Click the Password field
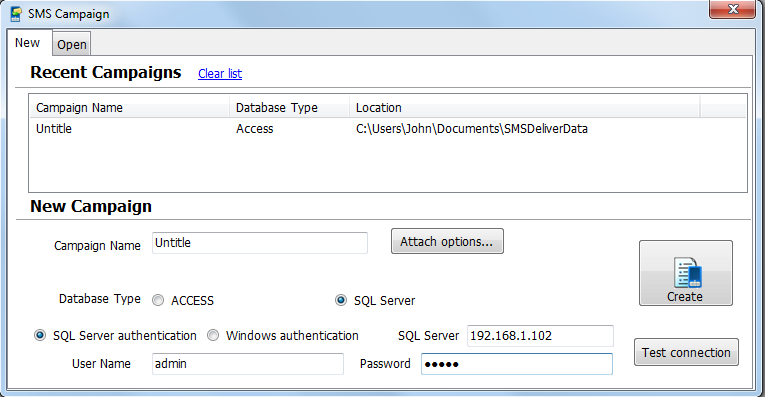Viewport: 765px width, 397px height. point(517,364)
